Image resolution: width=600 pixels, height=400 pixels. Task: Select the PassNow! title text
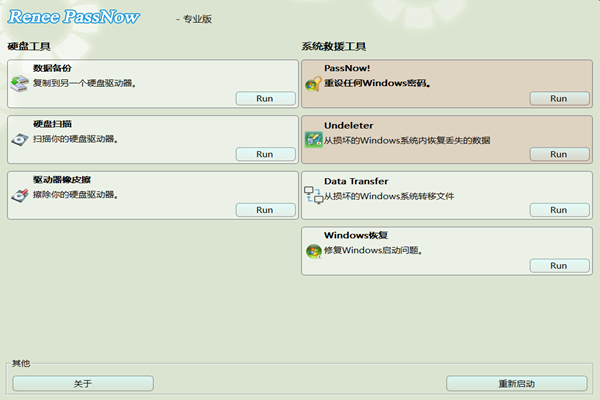pyautogui.click(x=347, y=68)
